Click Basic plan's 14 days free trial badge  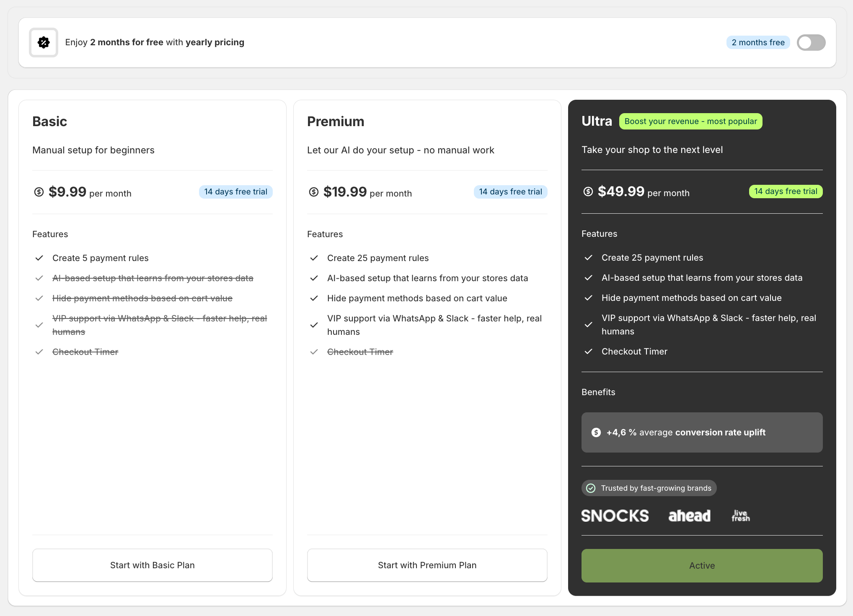click(x=236, y=192)
